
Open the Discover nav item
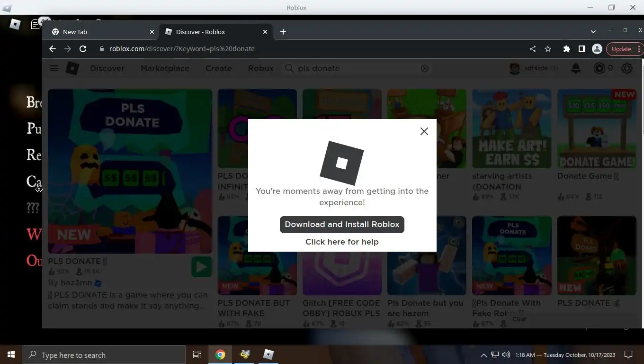coord(107,68)
